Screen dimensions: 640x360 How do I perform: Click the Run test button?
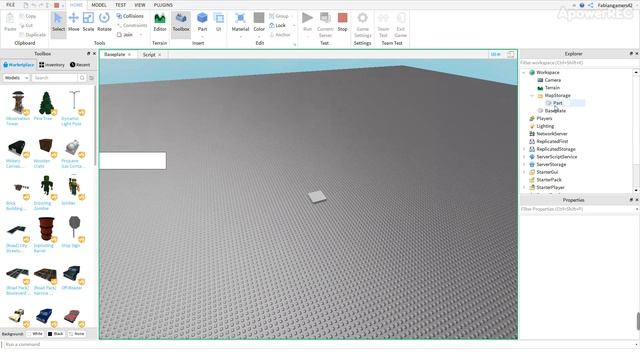coord(307,22)
